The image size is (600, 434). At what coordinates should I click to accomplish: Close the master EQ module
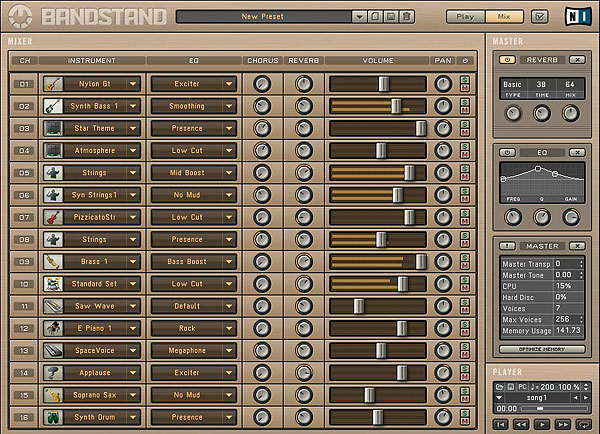577,152
